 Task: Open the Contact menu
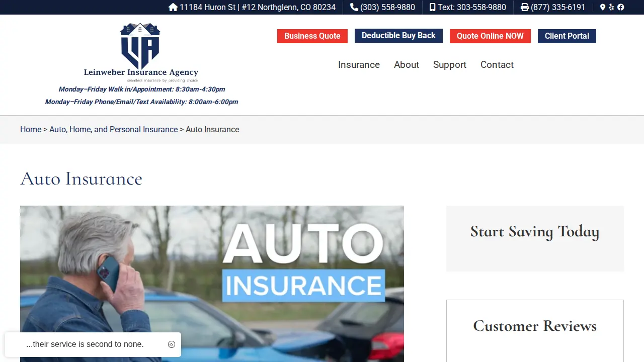coord(497,65)
